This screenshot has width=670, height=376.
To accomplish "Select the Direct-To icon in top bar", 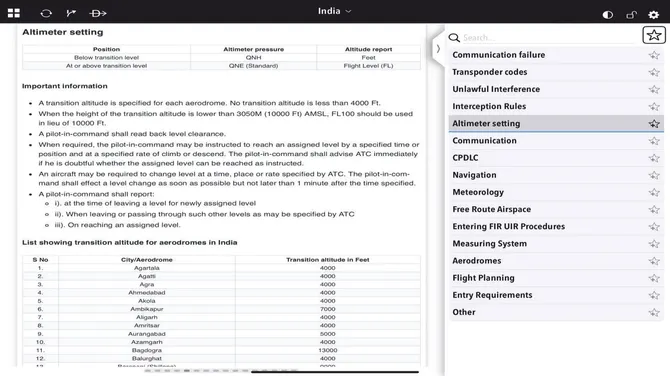I will pos(98,13).
